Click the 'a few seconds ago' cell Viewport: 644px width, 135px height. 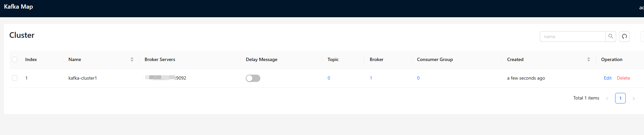point(526,78)
